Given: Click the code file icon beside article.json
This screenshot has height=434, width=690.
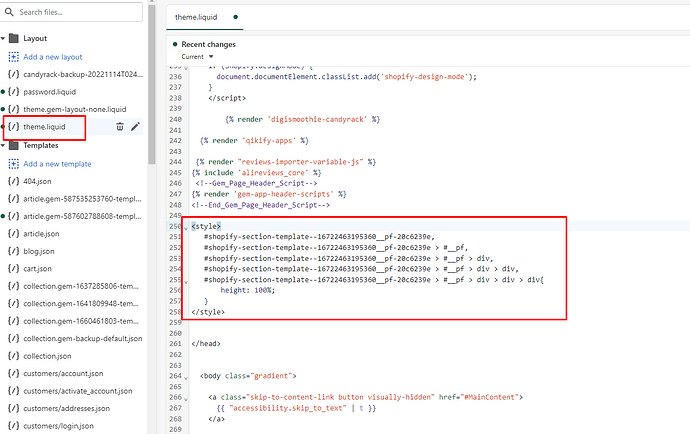Looking at the screenshot, I should tap(14, 233).
